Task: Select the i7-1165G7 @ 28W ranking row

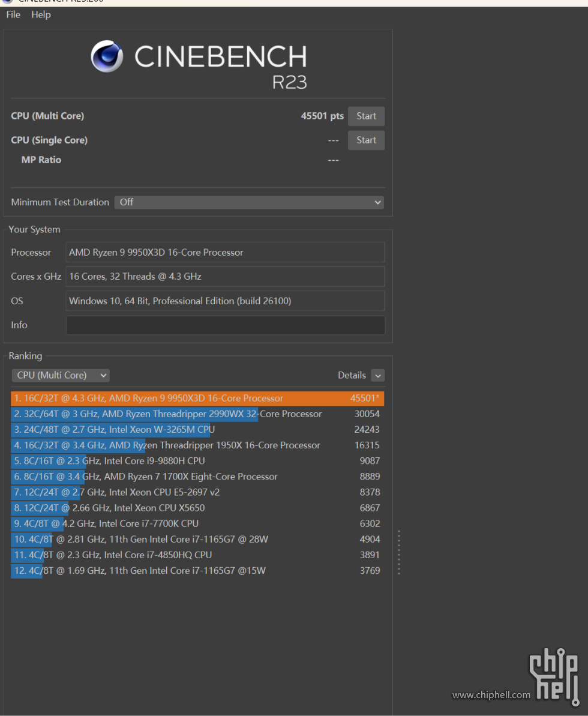Action: 197,540
